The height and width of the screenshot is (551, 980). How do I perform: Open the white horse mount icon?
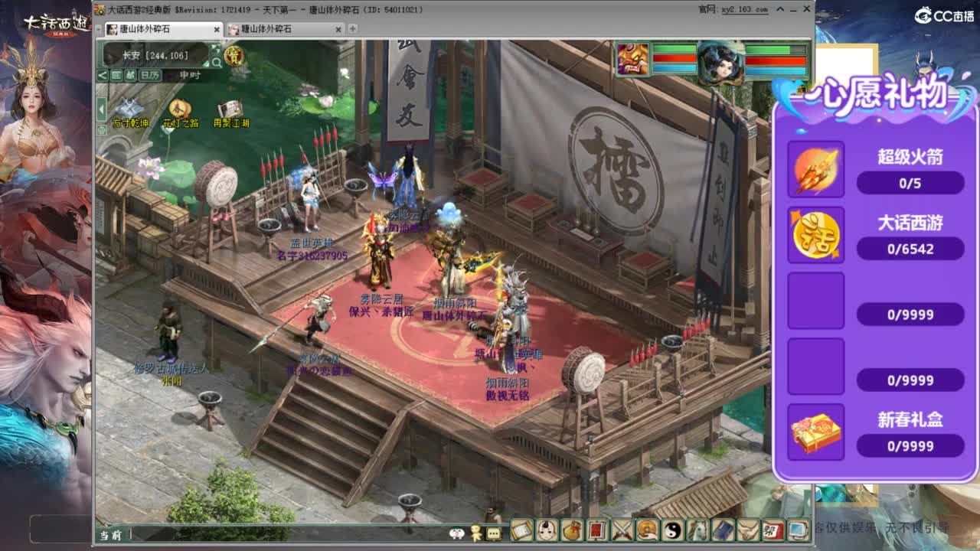coord(698,530)
